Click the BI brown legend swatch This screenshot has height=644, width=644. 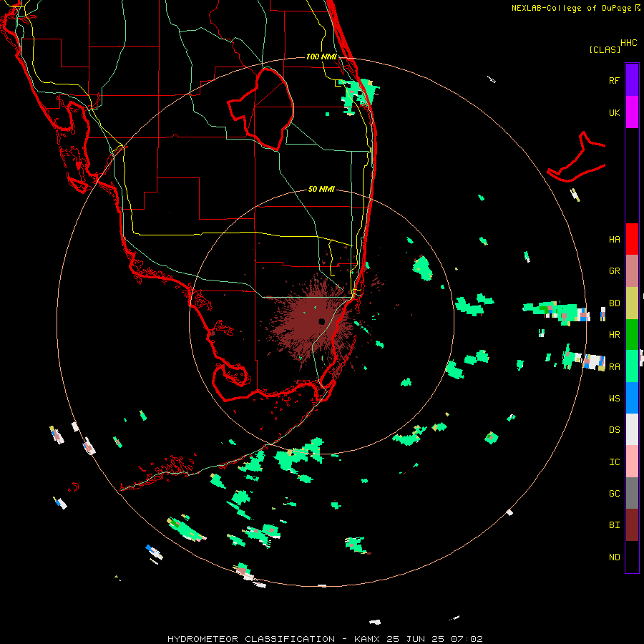pyautogui.click(x=632, y=525)
